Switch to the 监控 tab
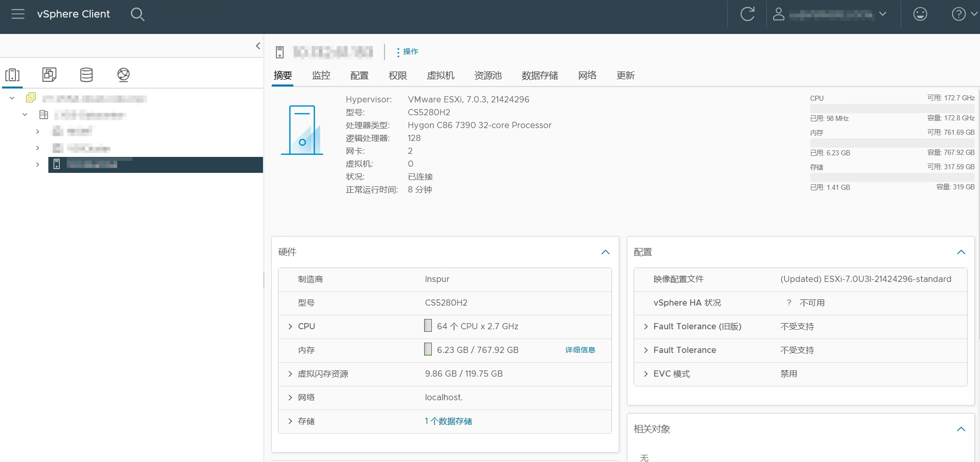Screen dimensions: 980x462 pyautogui.click(x=321, y=76)
